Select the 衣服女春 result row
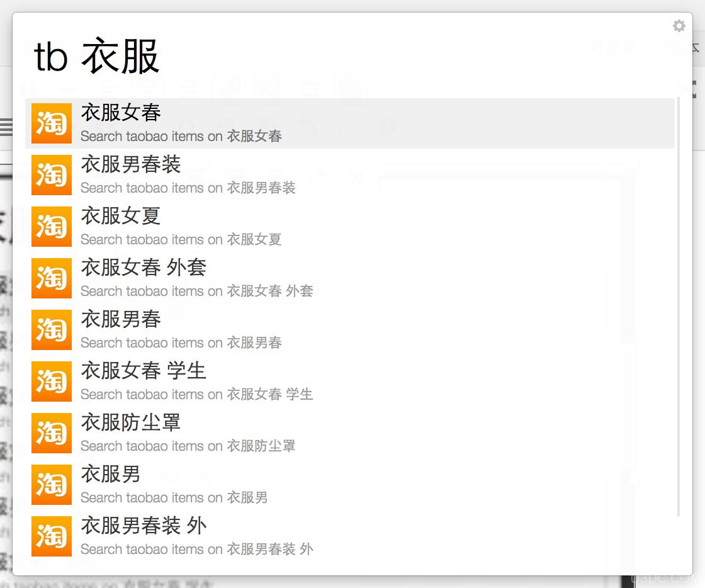 coord(350,123)
